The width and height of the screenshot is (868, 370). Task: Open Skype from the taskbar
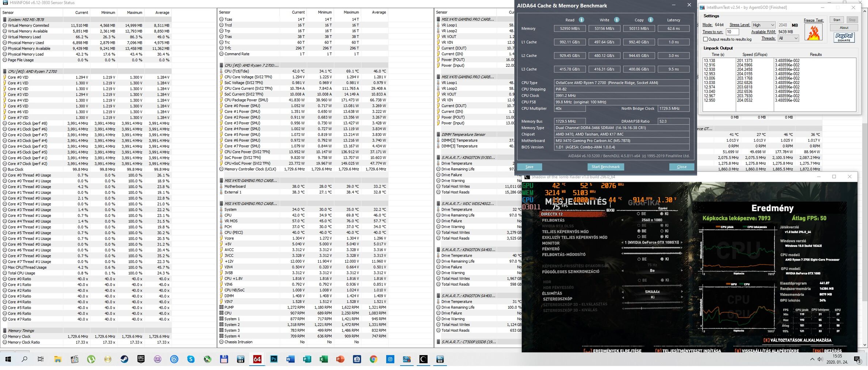pos(191,359)
